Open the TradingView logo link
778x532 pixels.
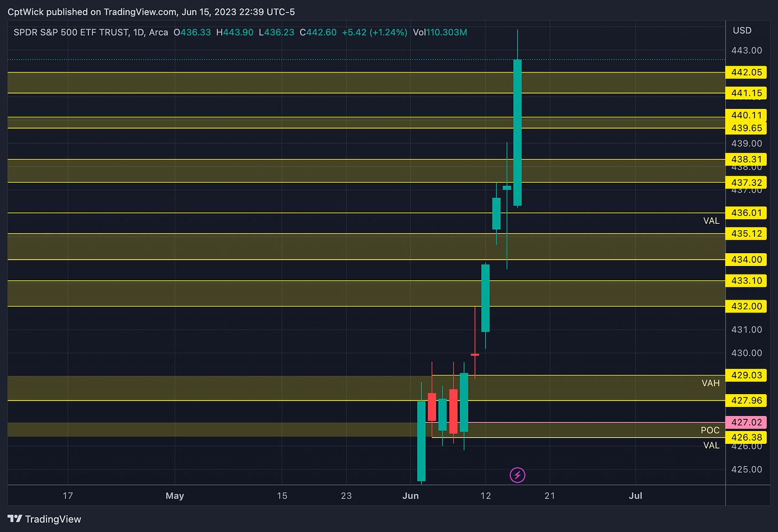click(44, 519)
